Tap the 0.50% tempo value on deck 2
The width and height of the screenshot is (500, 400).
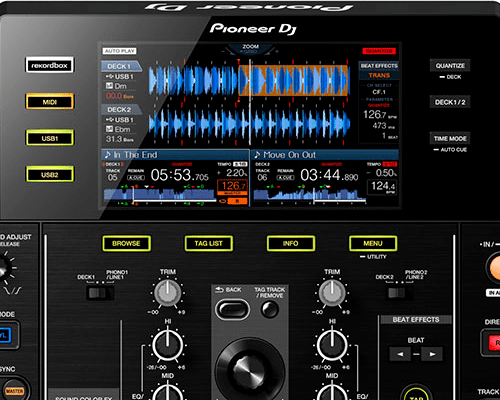(x=386, y=173)
